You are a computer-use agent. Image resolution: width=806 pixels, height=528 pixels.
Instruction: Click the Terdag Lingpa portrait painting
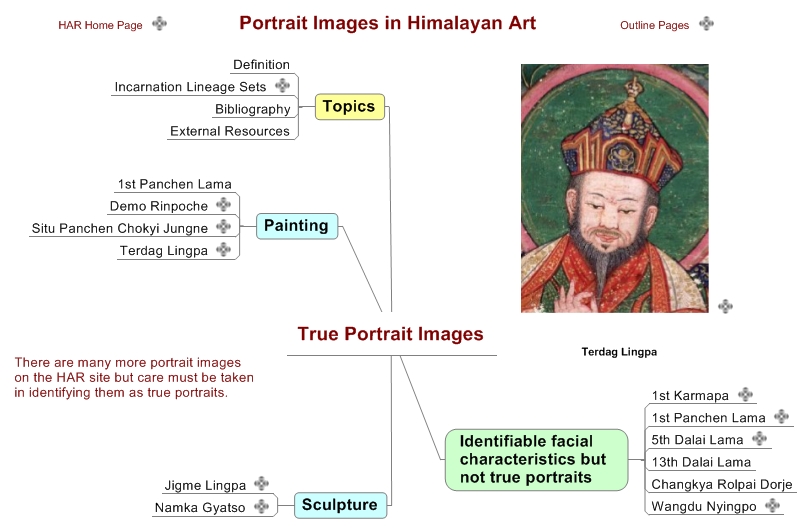pos(615,188)
